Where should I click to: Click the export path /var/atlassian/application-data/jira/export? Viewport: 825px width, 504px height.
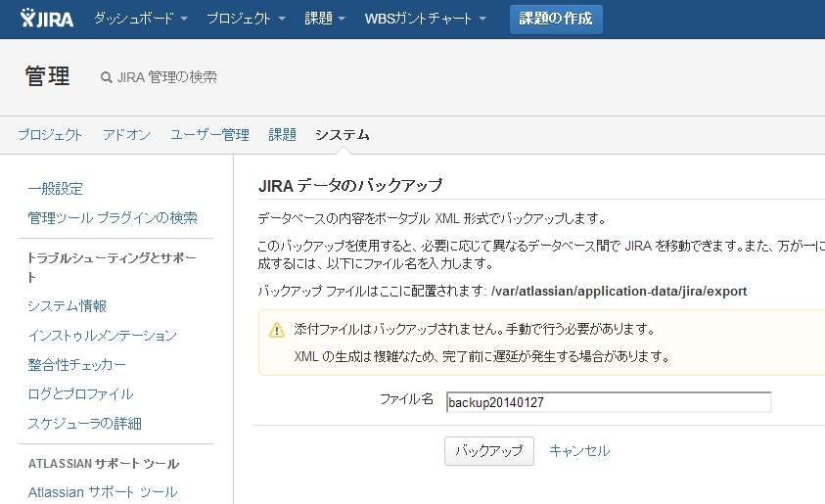point(619,291)
